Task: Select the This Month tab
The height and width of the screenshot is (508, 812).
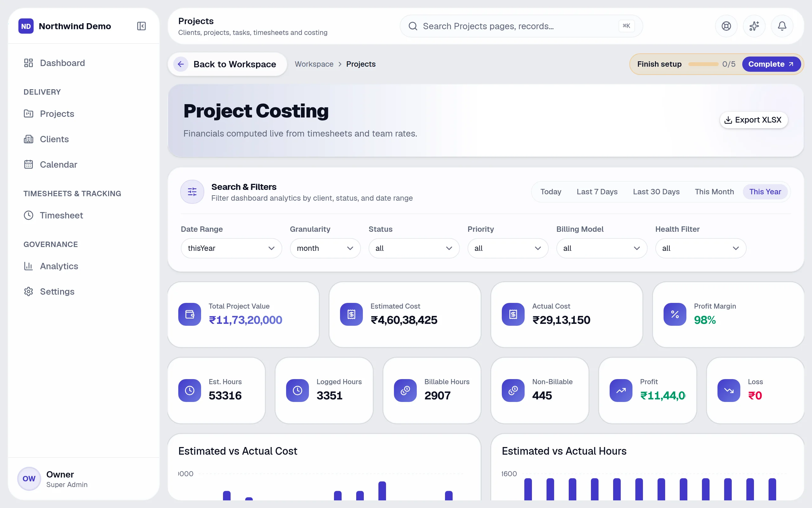Action: point(714,191)
